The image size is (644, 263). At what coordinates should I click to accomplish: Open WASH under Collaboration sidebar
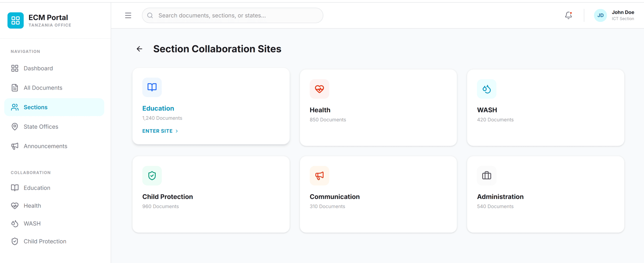(x=32, y=223)
